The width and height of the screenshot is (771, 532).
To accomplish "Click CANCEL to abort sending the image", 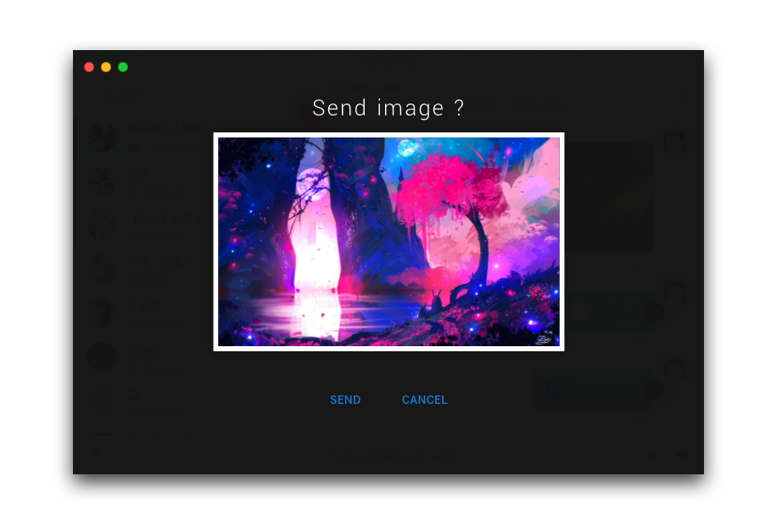I will (424, 400).
